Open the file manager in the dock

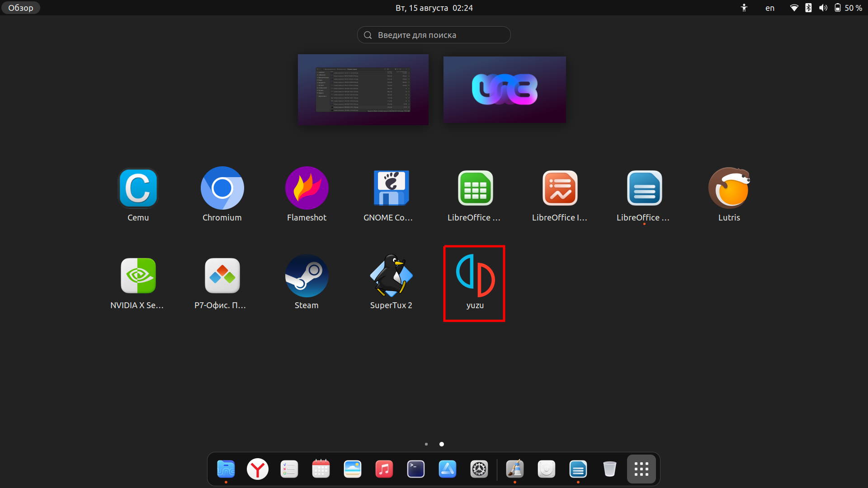click(x=226, y=469)
